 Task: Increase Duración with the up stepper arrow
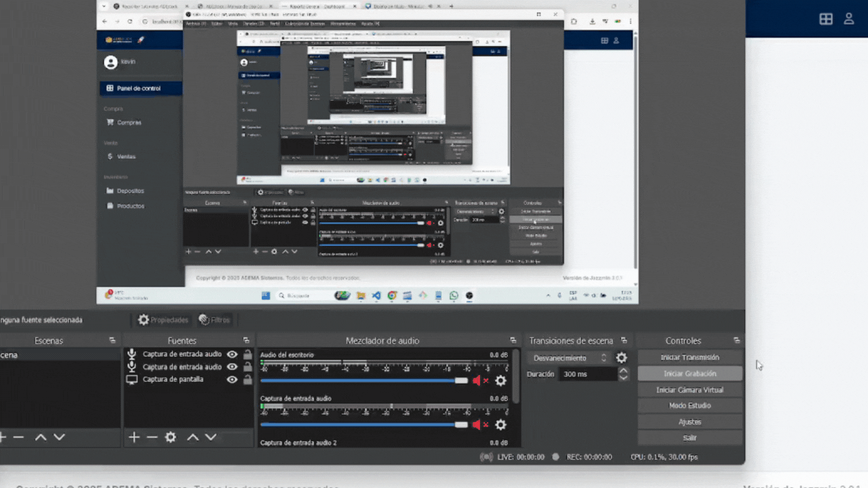[624, 371]
